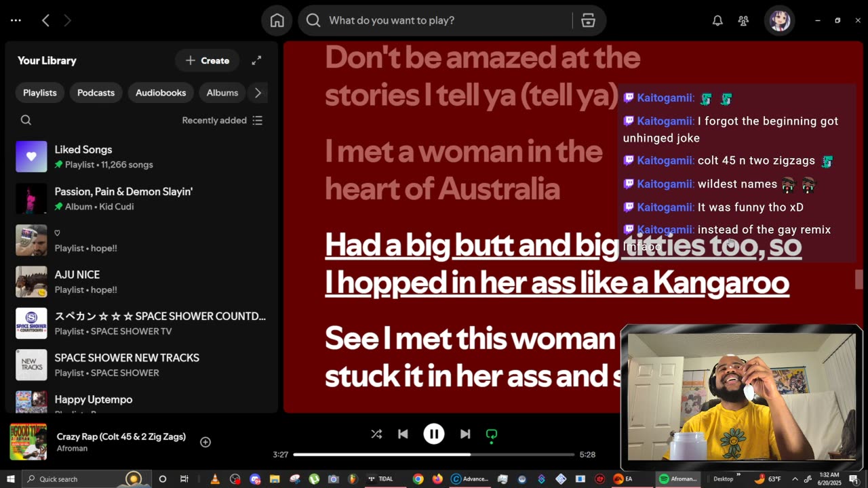Viewport: 868px width, 488px height.
Task: Open SPACE SHOWER NEW TRACKS playlist
Action: pyautogui.click(x=141, y=365)
